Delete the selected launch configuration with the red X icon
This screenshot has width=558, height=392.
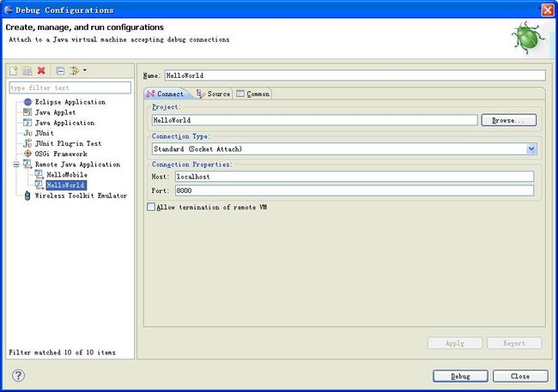(x=41, y=70)
